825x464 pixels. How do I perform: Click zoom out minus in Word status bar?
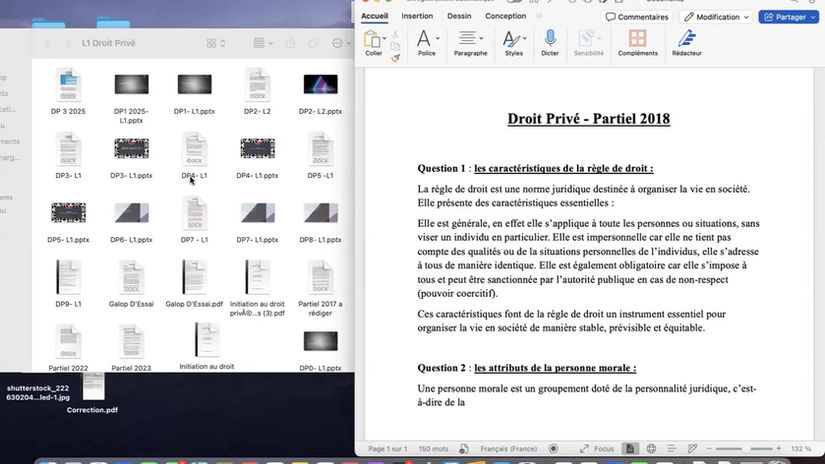pyautogui.click(x=709, y=449)
